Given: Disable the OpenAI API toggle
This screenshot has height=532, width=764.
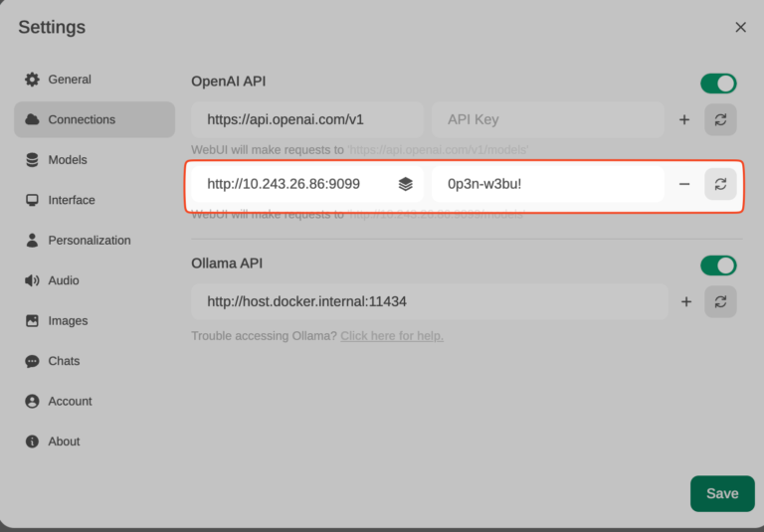Looking at the screenshot, I should [718, 84].
